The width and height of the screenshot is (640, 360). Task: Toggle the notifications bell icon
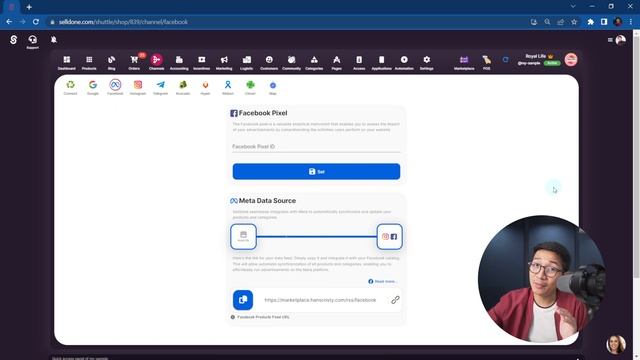53,40
